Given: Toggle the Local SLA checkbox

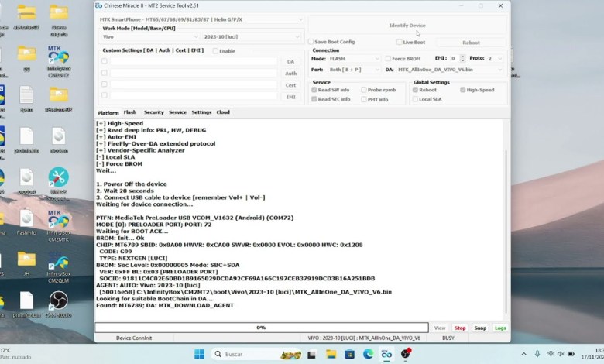Looking at the screenshot, I should point(415,99).
